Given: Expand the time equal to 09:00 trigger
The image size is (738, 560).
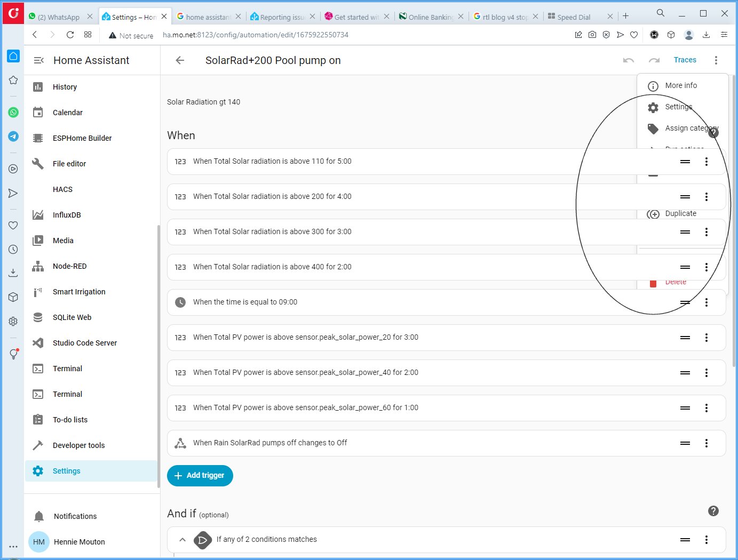Looking at the screenshot, I should (x=446, y=302).
